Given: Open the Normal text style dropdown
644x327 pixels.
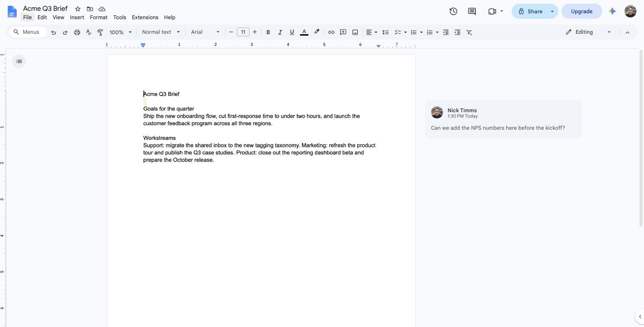Looking at the screenshot, I should point(161,32).
